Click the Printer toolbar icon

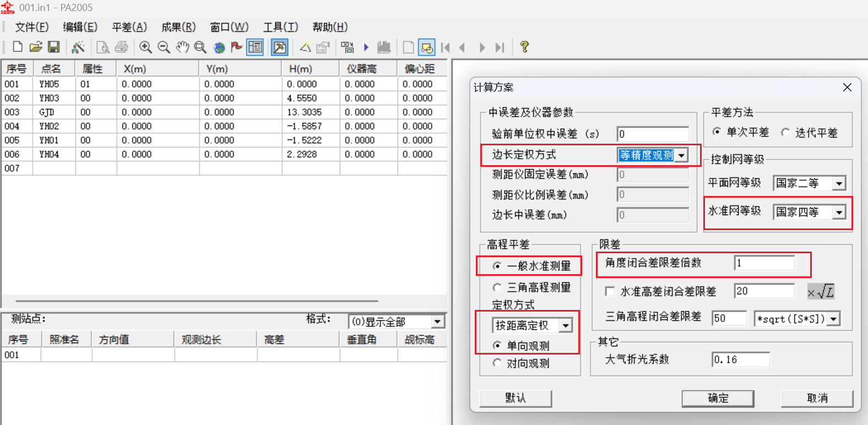(121, 47)
